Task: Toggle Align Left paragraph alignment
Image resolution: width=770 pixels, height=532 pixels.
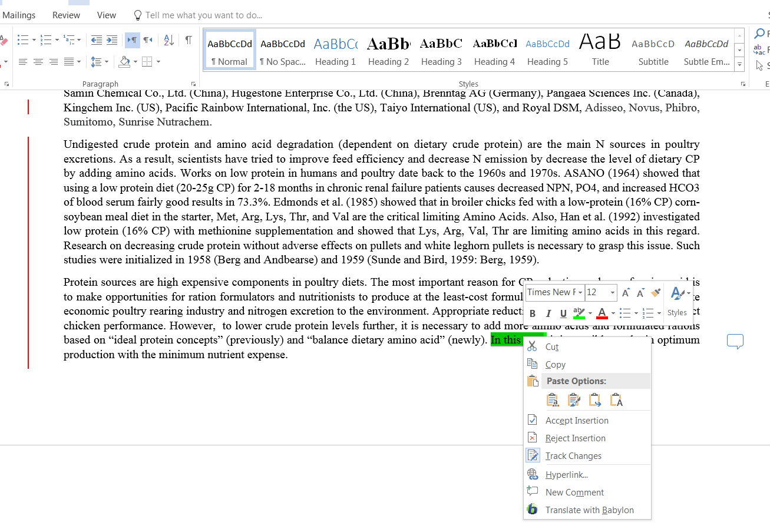Action: pos(23,62)
